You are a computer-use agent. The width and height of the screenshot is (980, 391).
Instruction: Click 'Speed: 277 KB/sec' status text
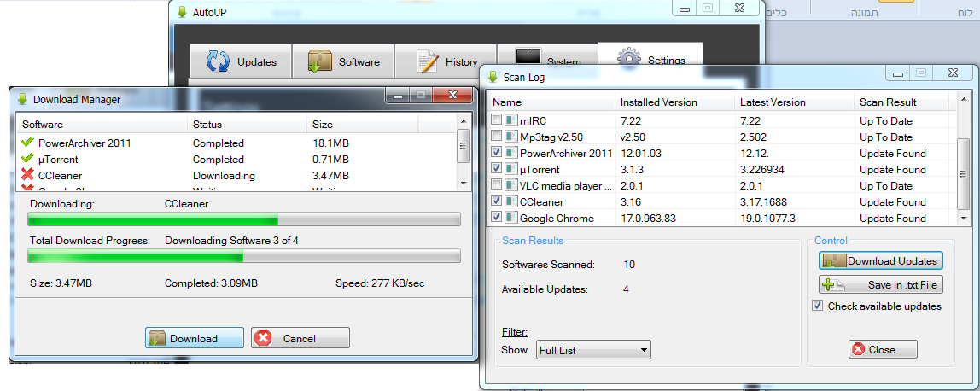pos(380,283)
